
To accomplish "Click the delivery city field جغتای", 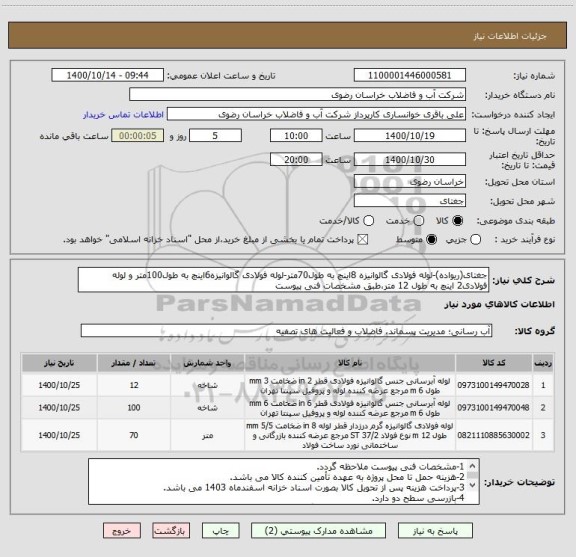I will coord(410,201).
